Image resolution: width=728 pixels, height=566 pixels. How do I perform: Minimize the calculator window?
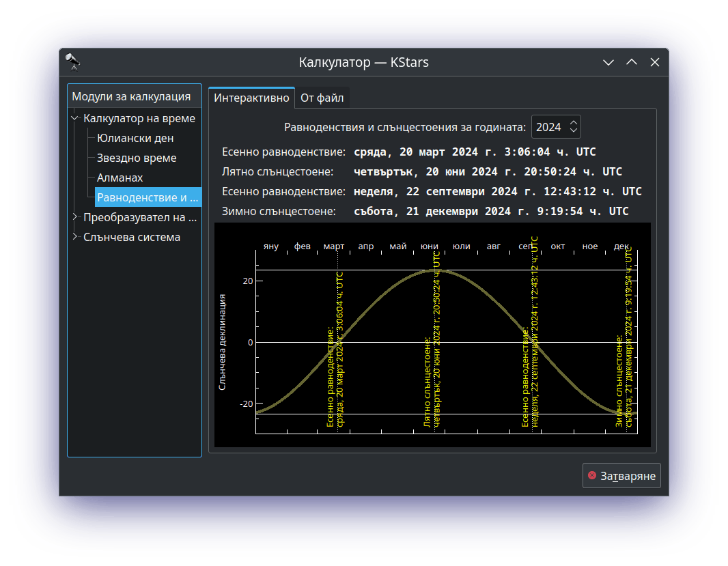click(608, 62)
